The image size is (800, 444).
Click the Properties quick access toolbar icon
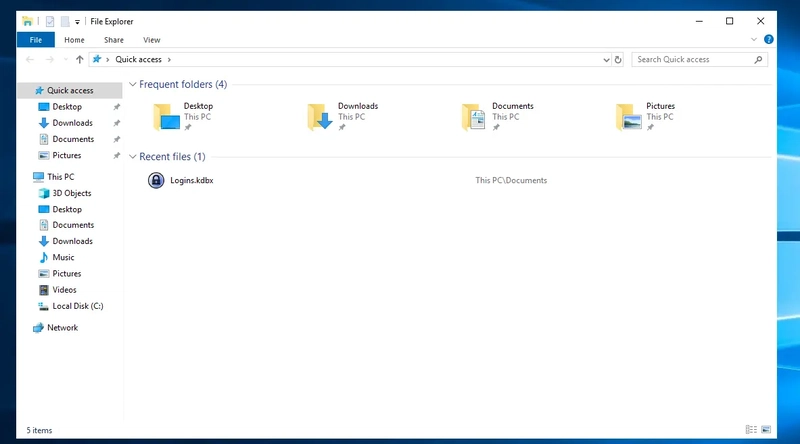tap(49, 21)
